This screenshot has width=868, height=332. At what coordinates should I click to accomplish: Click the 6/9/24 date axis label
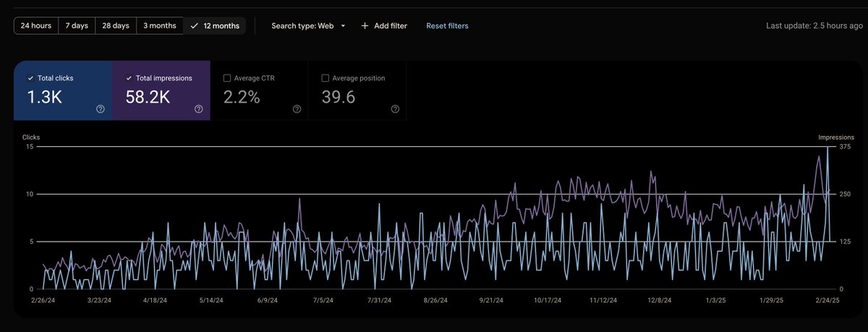click(266, 300)
